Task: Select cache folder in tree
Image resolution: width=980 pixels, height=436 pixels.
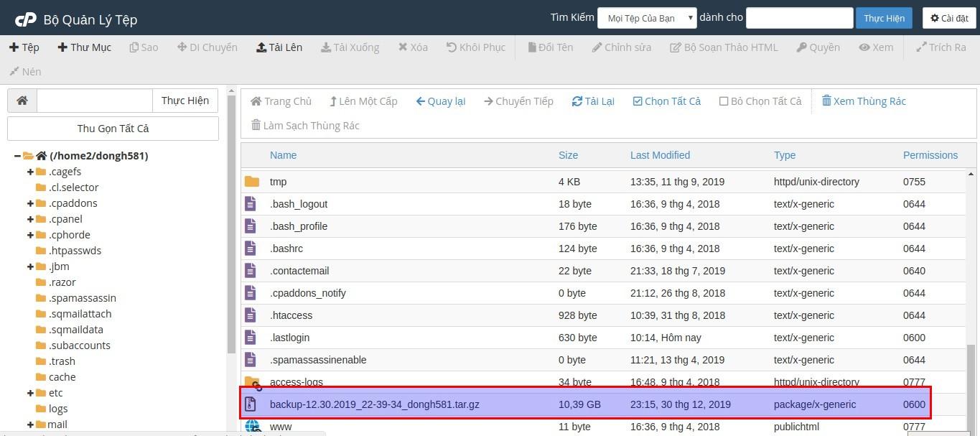Action: [x=62, y=377]
